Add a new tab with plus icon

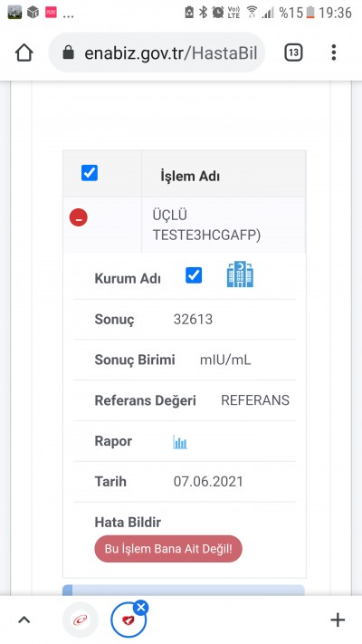338,620
